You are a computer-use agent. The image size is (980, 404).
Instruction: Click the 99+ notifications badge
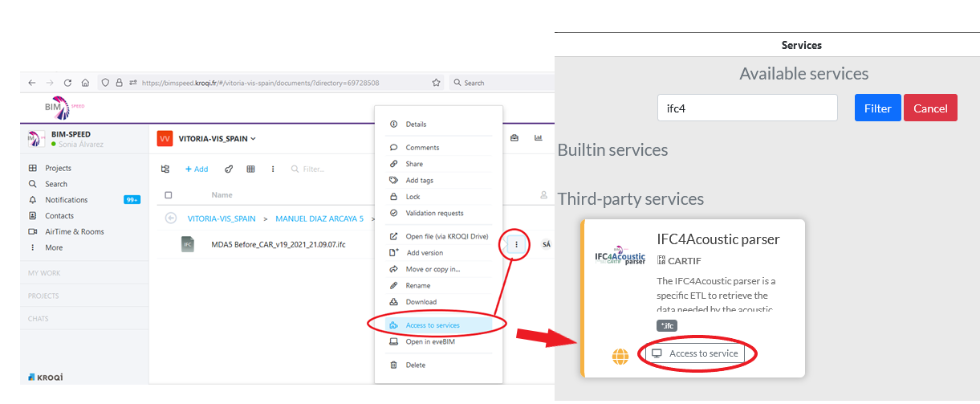[132, 200]
